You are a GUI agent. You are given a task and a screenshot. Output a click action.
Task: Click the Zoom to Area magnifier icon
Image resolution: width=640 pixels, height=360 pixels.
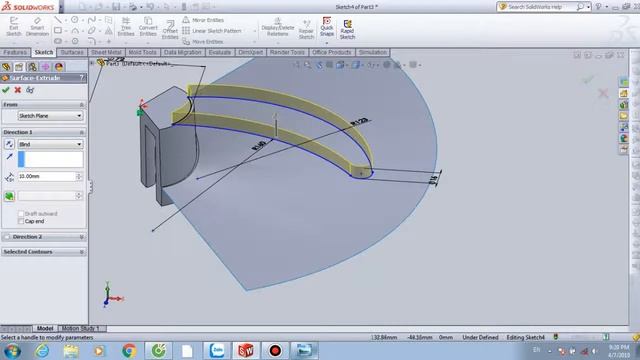pos(307,65)
